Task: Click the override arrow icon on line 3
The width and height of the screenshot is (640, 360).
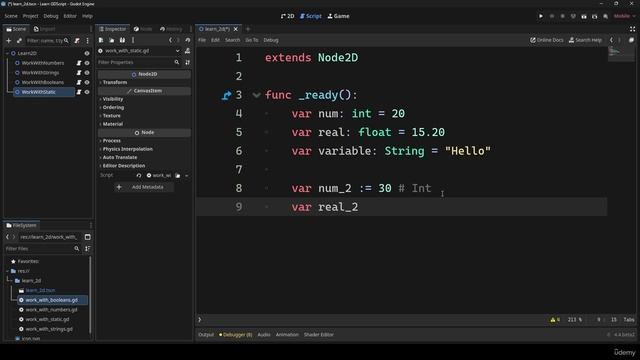Action: (227, 96)
